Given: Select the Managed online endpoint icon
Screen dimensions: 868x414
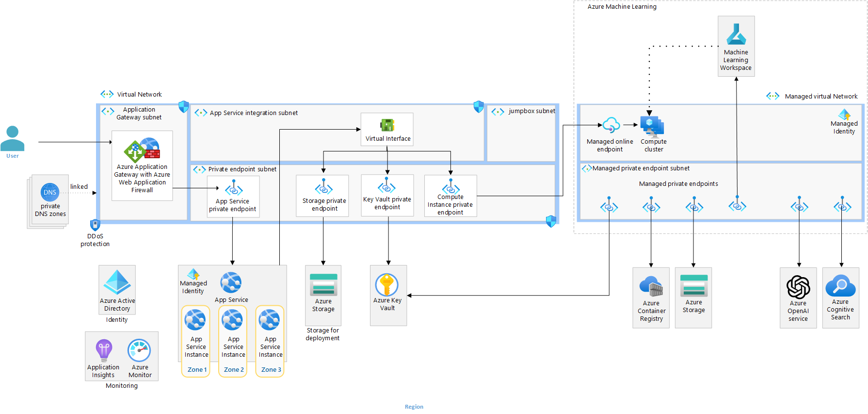Looking at the screenshot, I should [611, 125].
